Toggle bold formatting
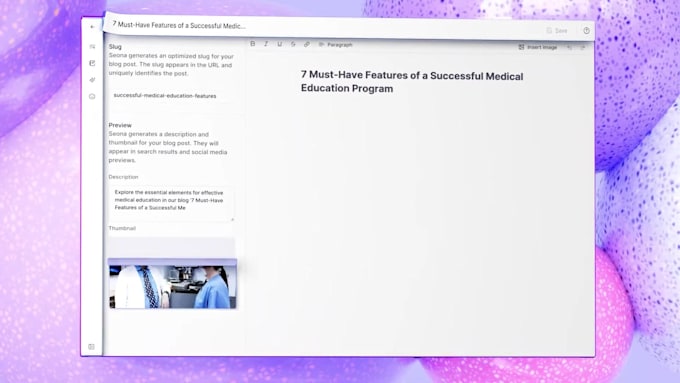 pyautogui.click(x=253, y=44)
